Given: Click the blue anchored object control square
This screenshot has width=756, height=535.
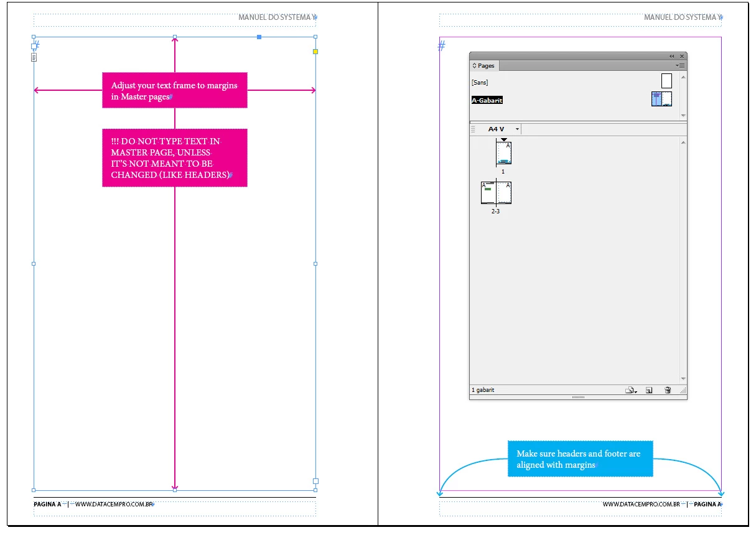Looking at the screenshot, I should click(259, 37).
